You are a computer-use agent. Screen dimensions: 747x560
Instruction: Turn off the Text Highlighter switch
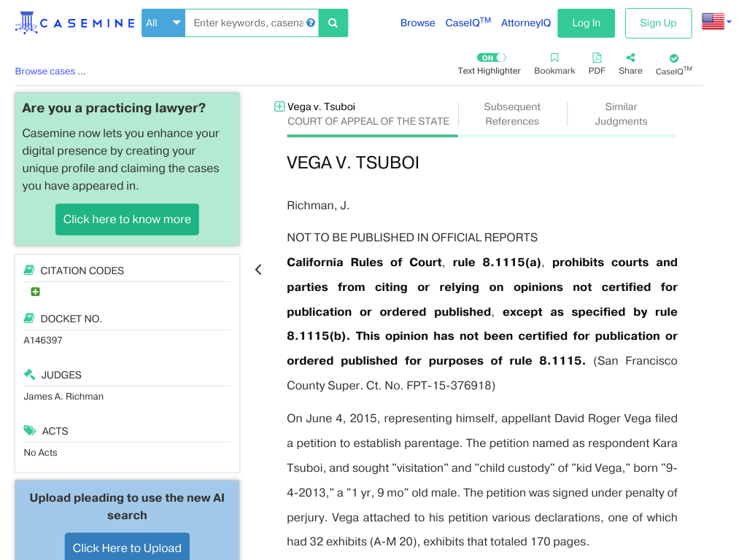coord(491,58)
